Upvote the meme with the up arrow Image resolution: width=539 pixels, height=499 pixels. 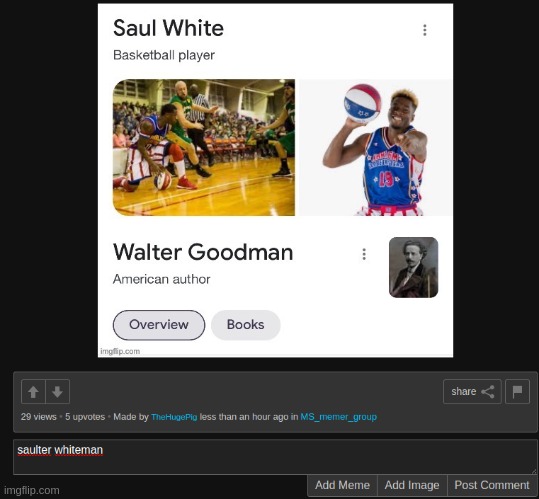(x=33, y=391)
